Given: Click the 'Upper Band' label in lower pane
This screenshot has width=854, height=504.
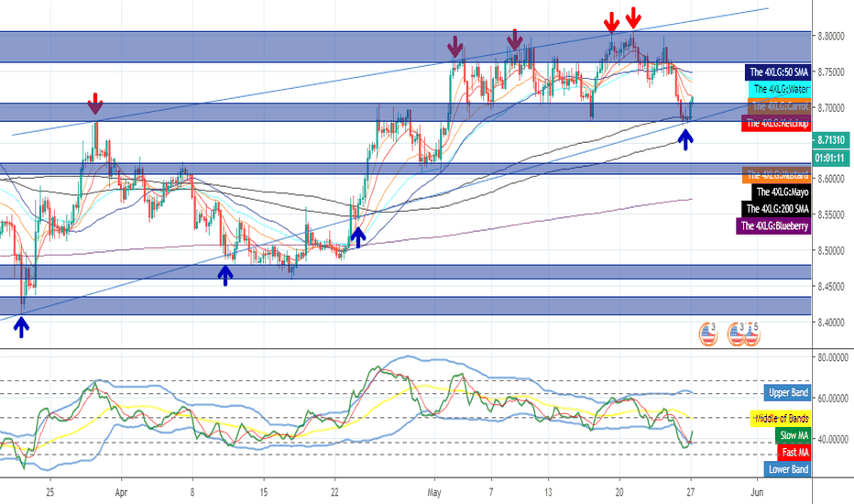Looking at the screenshot, I should tap(787, 393).
